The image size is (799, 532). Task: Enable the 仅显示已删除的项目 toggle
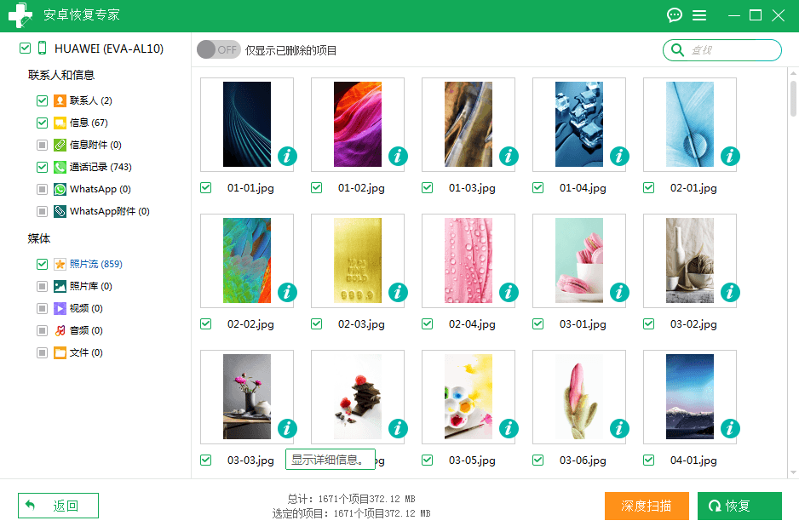pos(218,49)
